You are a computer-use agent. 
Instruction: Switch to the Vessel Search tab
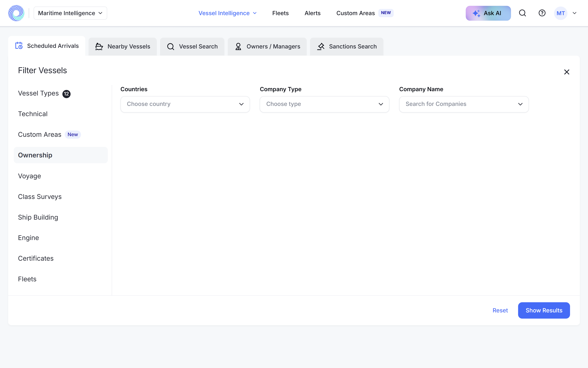(x=192, y=46)
